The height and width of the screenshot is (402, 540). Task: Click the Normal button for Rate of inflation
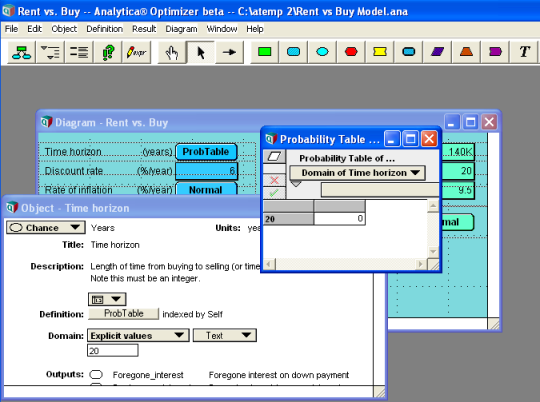click(x=206, y=189)
